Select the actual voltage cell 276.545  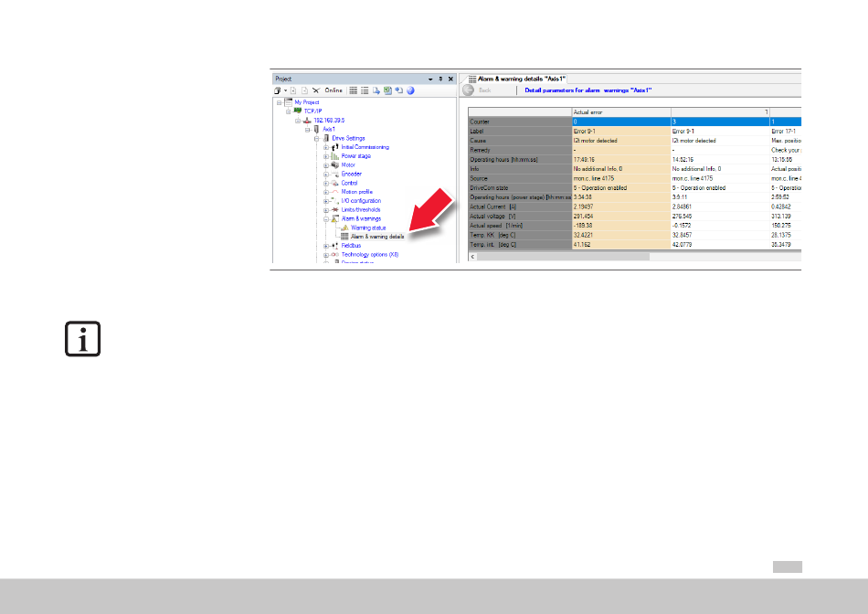pos(720,216)
